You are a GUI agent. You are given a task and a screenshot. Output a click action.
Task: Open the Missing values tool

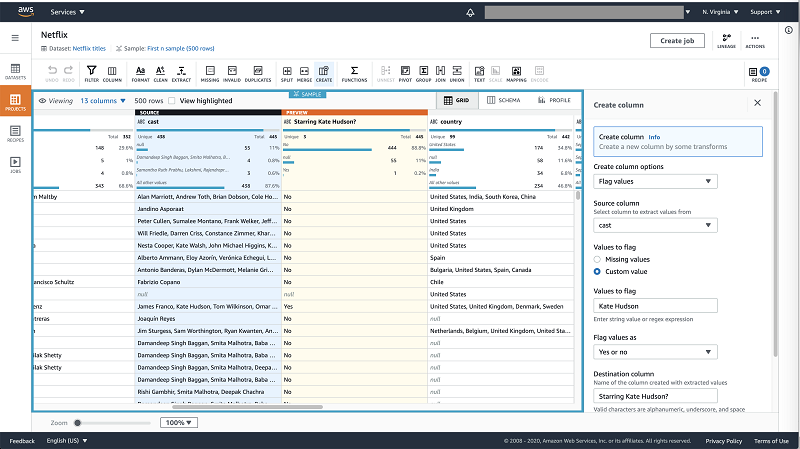coord(210,73)
